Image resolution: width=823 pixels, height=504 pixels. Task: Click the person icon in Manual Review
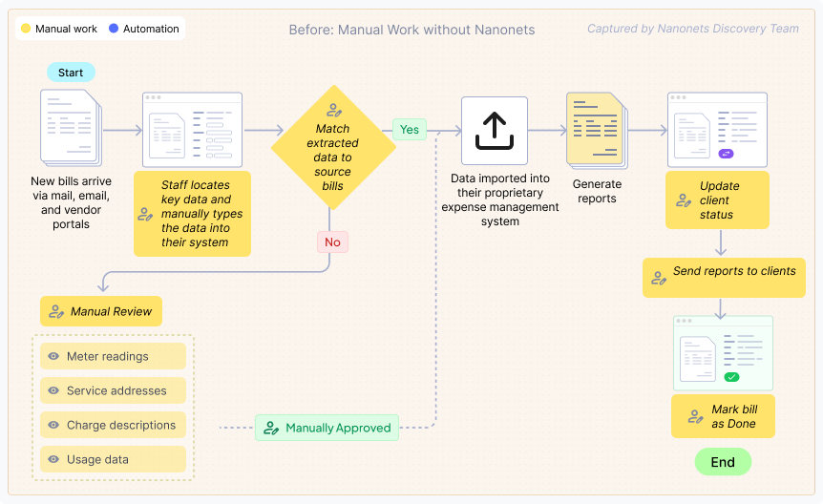click(x=56, y=311)
